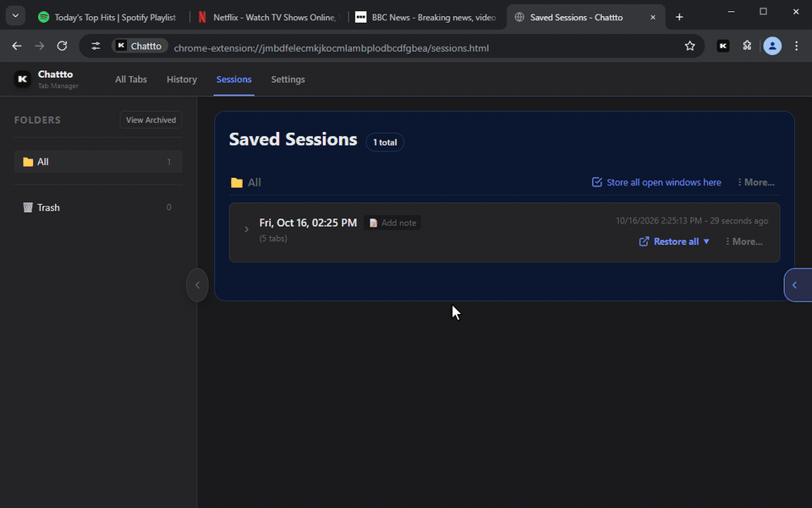
Task: Click the session timestamp 29 seconds ago
Action: click(692, 221)
